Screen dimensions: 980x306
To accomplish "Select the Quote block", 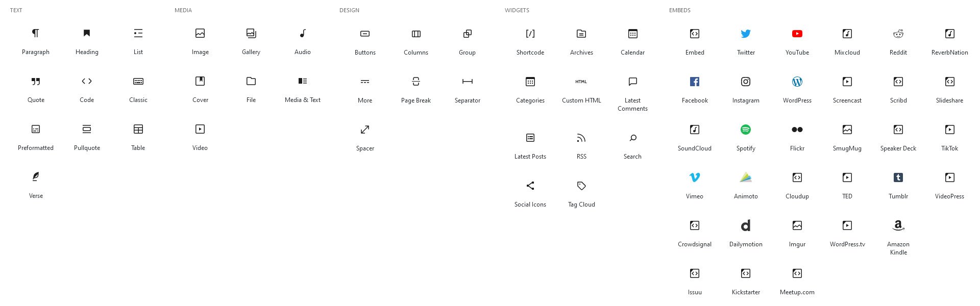I will [x=36, y=89].
